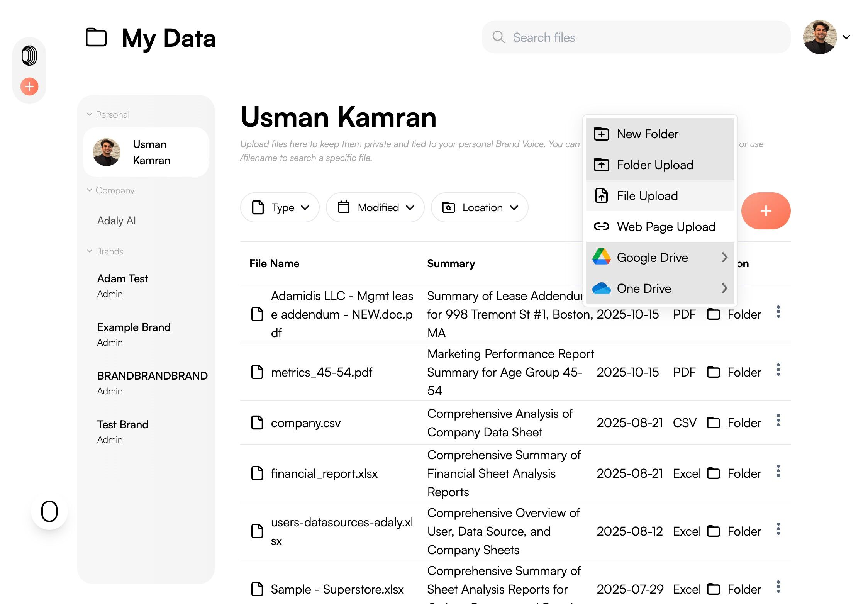Click the fingerprint logo icon in sidebar
This screenshot has width=868, height=604.
(x=29, y=56)
